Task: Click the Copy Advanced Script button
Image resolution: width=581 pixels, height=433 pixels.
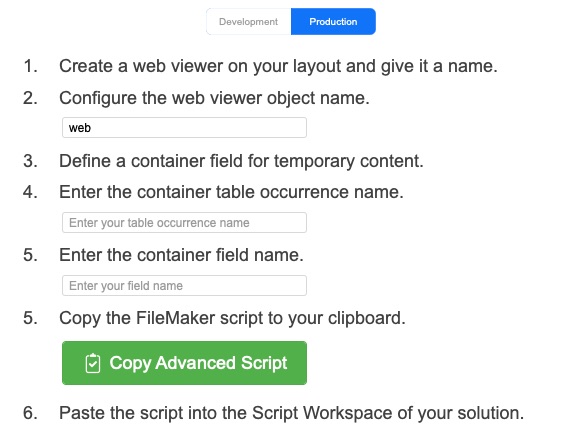Action: tap(185, 363)
